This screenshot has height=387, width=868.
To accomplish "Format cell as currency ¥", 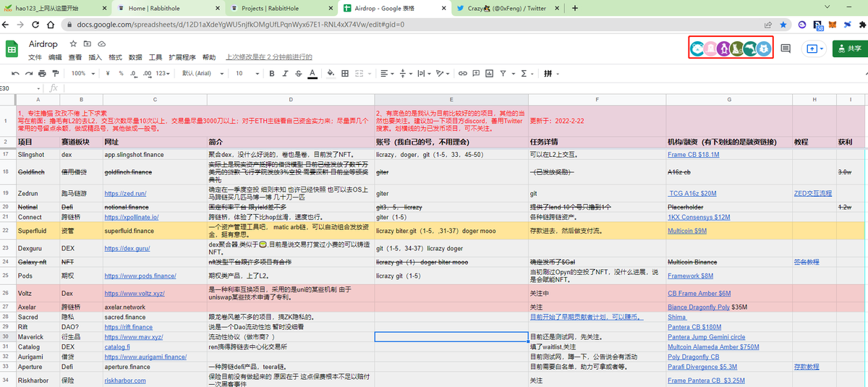I will click(x=108, y=73).
